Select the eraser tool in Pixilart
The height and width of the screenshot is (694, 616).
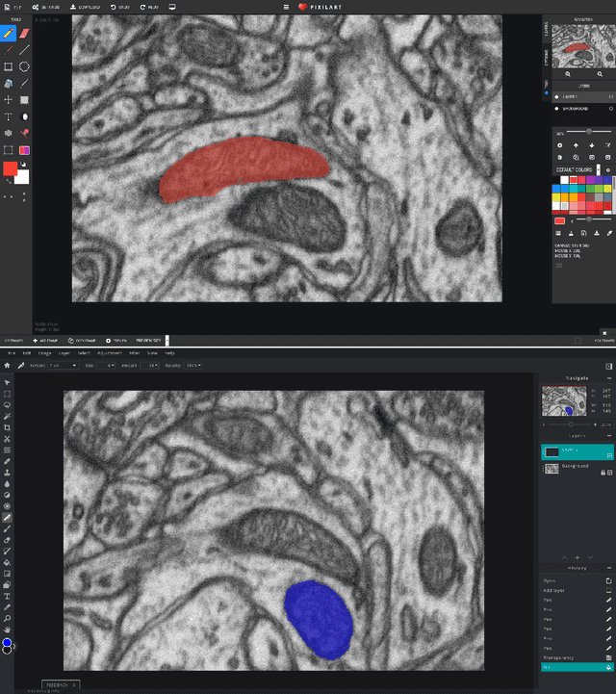point(25,34)
